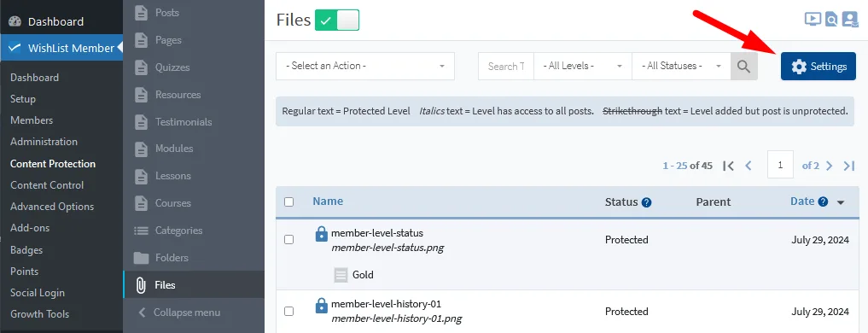
Task: Click the Status column help icon
Action: [x=647, y=202]
